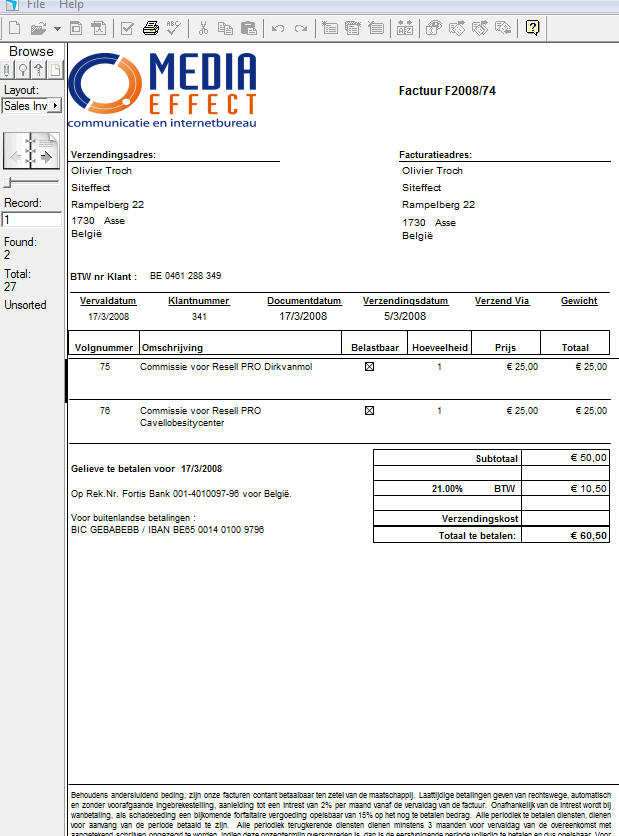This screenshot has width=619, height=836.
Task: Switch to Preview mode page icon
Action: pos(55,70)
